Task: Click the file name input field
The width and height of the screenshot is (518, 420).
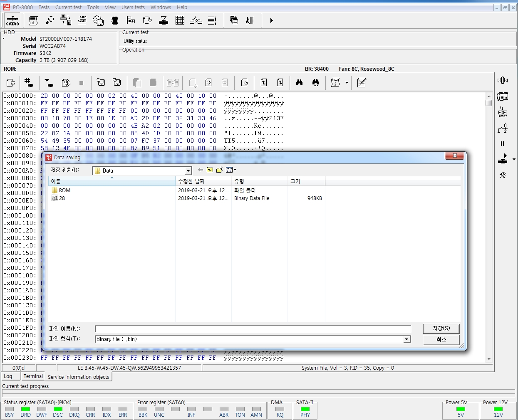Action: coord(253,329)
